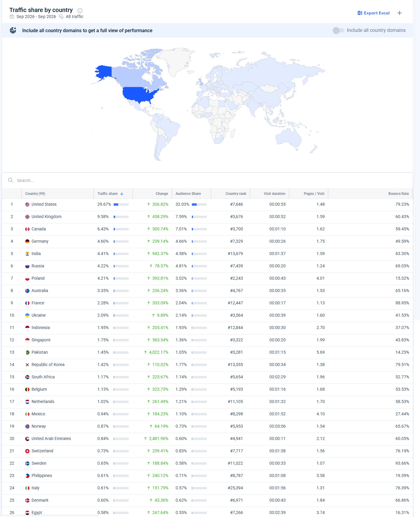The width and height of the screenshot is (420, 517).
Task: Sort table by Visit duration header
Action: (274, 194)
